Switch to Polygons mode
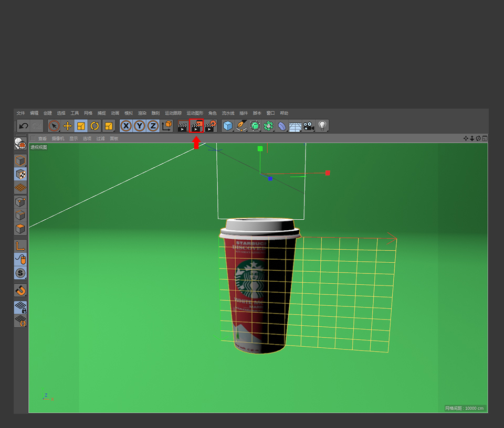Screen dimensions: 504x428 pyautogui.click(x=20, y=229)
